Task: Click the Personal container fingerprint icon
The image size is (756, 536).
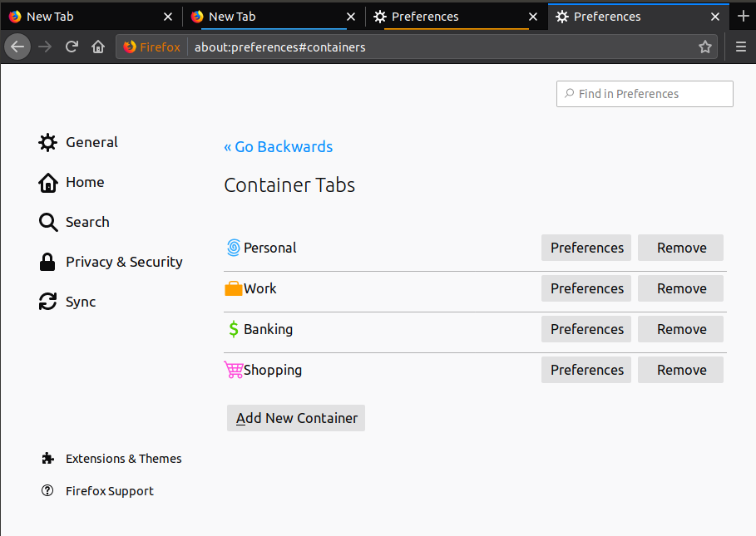Action: (x=232, y=247)
